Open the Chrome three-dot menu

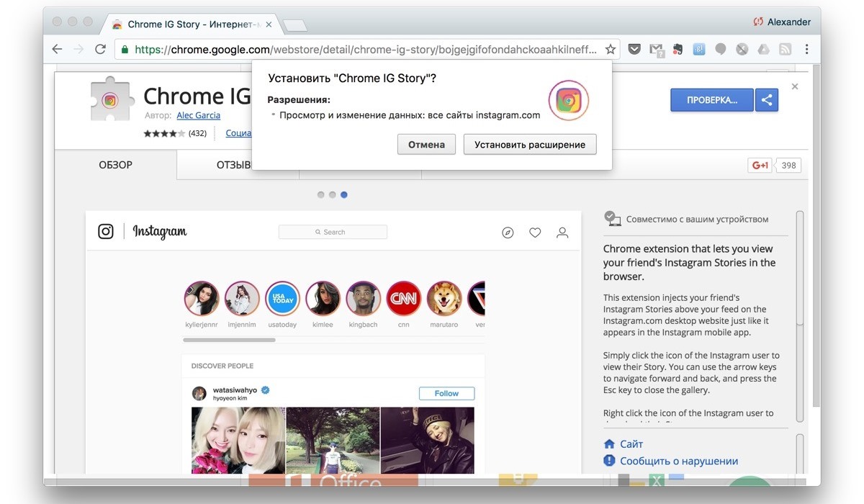807,50
